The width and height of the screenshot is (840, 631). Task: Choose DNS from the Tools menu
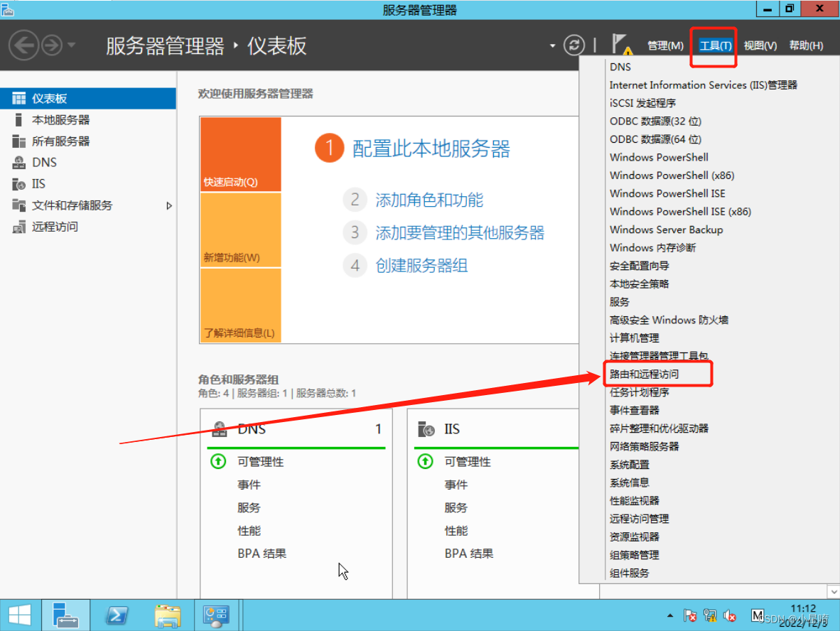pyautogui.click(x=620, y=67)
